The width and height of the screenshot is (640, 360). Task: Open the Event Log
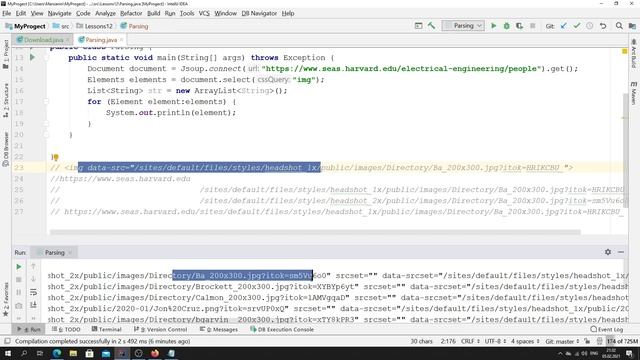(607, 329)
